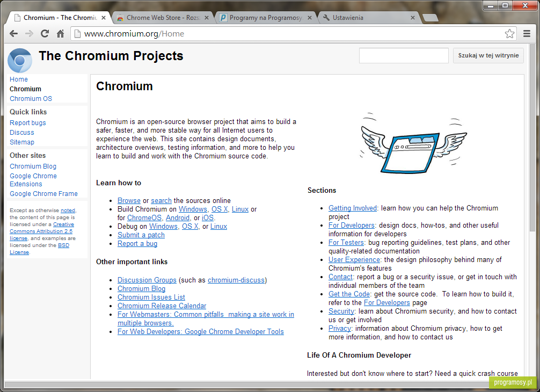540x392 pixels.
Task: Open the Privacy section link
Action: pos(340,329)
